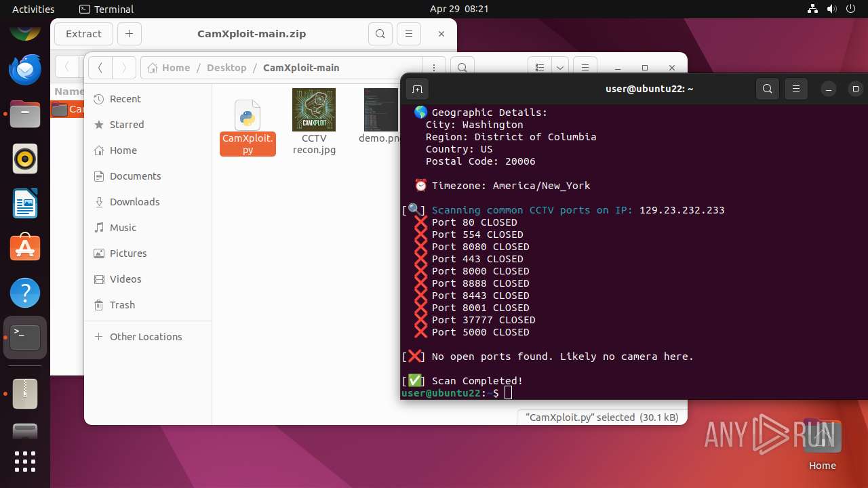
Task: Open Archive Manager icon in the dock
Action: [25, 393]
